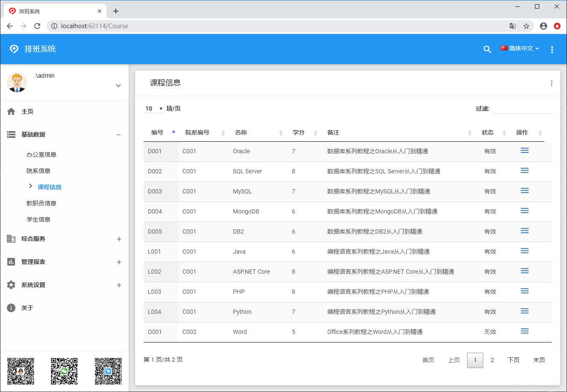The height and width of the screenshot is (392, 567).
Task: Select 课程信息 menu item
Action: pyautogui.click(x=50, y=187)
